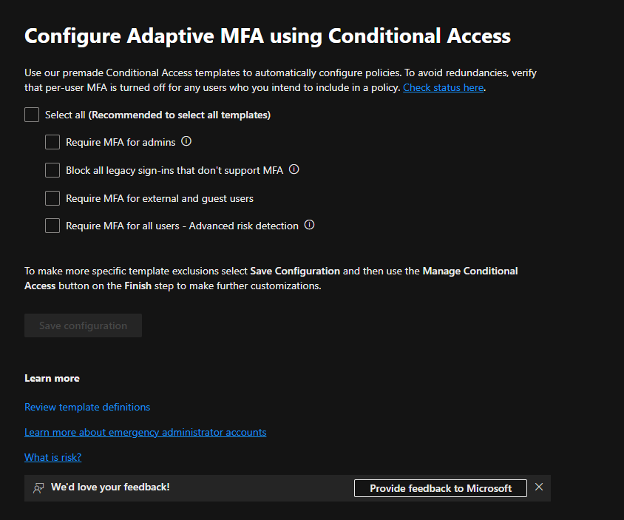Click info icon beside Block all legacy sign-ins
Screen dimensions: 624x520
pyautogui.click(x=294, y=170)
